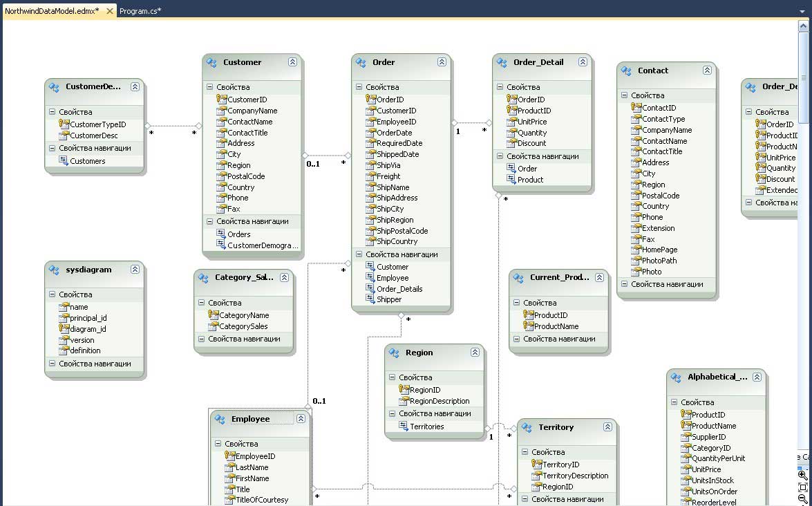Select HomePage property in Contact
Viewport: 812px width, 506px height.
[x=659, y=250]
